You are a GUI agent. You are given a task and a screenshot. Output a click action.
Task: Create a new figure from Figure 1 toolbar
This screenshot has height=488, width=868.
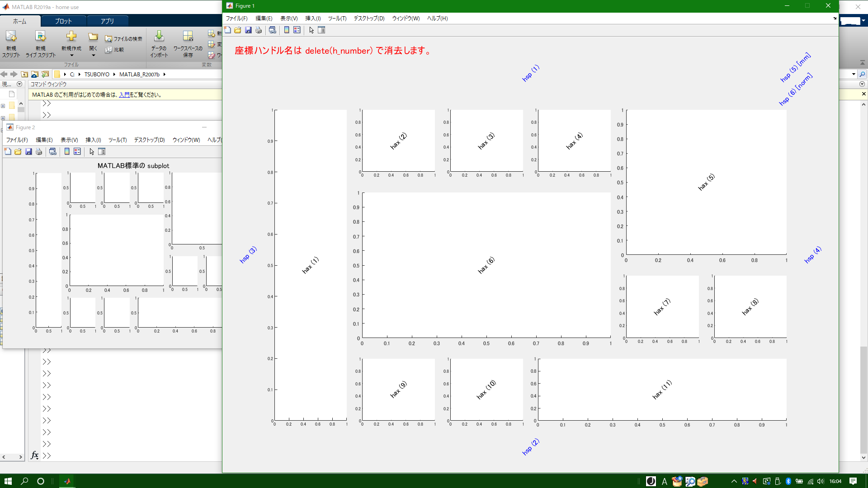coord(227,30)
